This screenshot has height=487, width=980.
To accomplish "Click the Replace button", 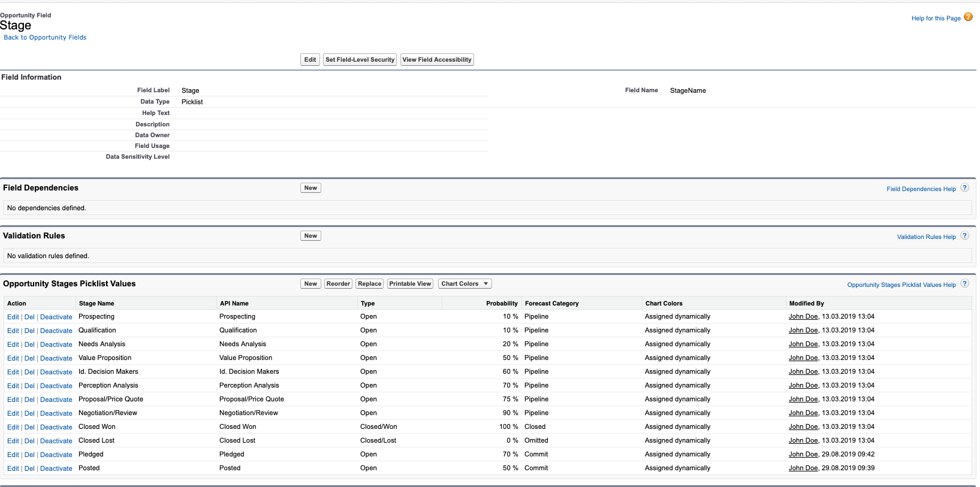I will [370, 284].
